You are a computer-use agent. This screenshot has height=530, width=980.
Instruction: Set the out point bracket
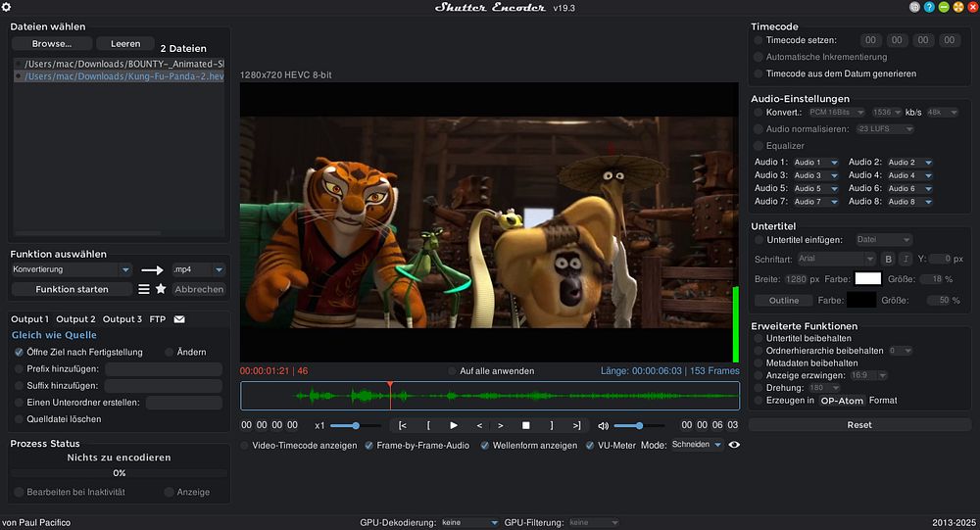point(551,425)
